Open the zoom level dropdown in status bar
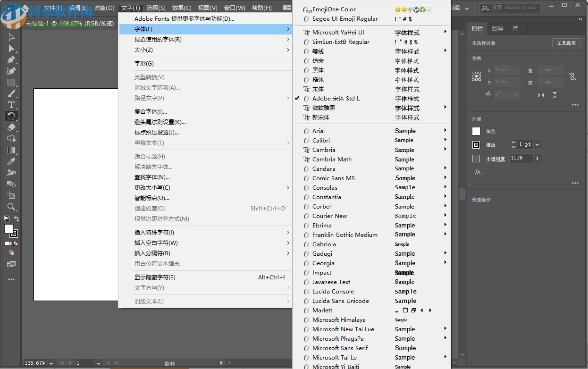 pyautogui.click(x=51, y=363)
